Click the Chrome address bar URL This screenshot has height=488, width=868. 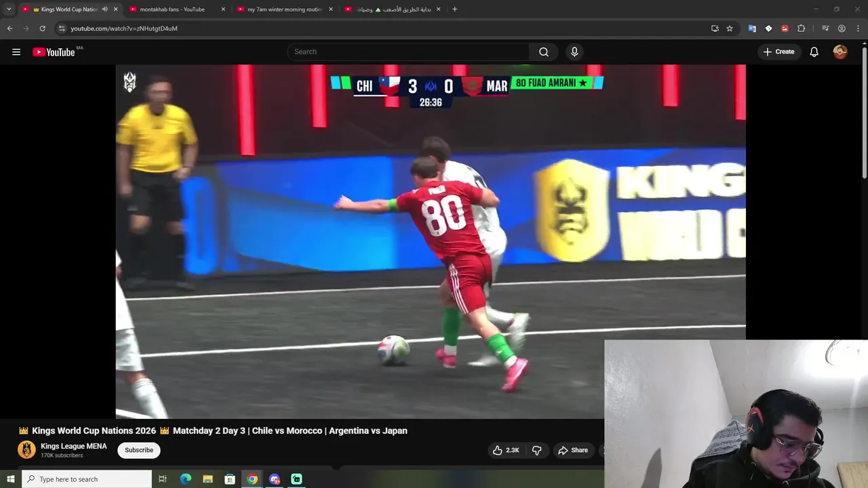coord(124,28)
